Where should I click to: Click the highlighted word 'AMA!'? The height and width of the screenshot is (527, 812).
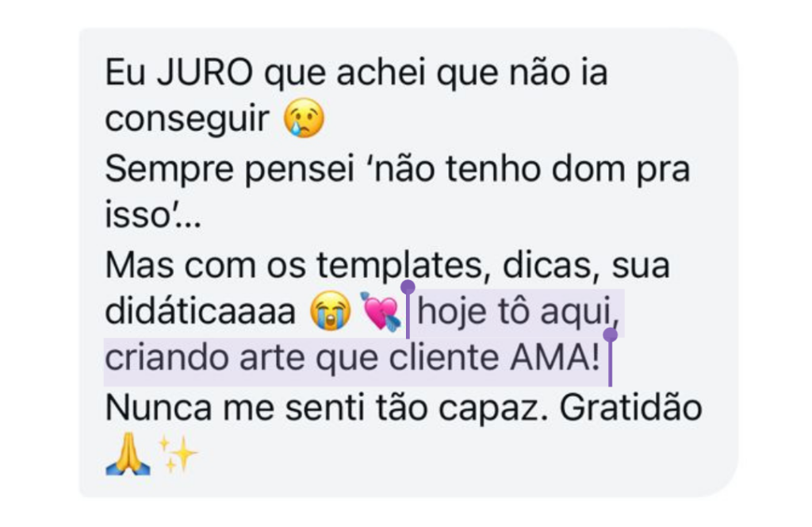click(555, 358)
